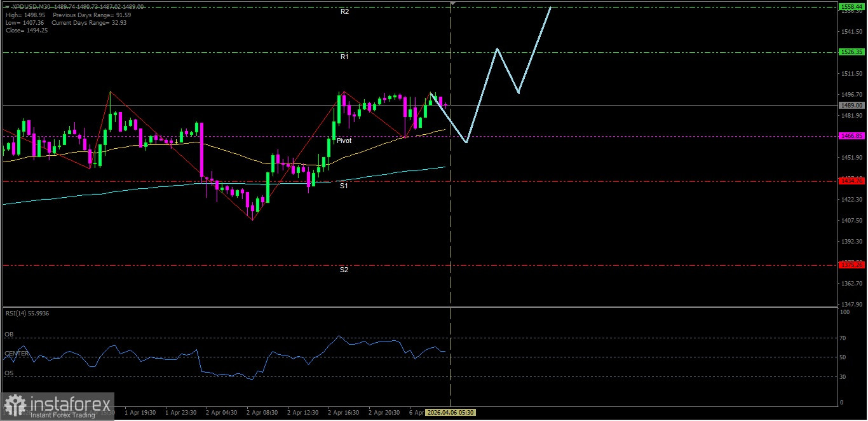Click the 2 Apr 12:30 time axis label

click(303, 412)
